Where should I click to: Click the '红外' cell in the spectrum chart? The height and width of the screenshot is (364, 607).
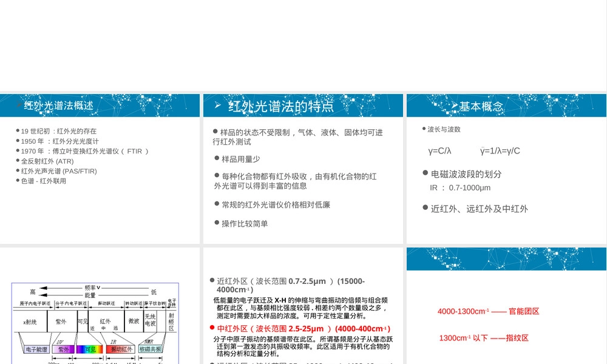(105, 321)
